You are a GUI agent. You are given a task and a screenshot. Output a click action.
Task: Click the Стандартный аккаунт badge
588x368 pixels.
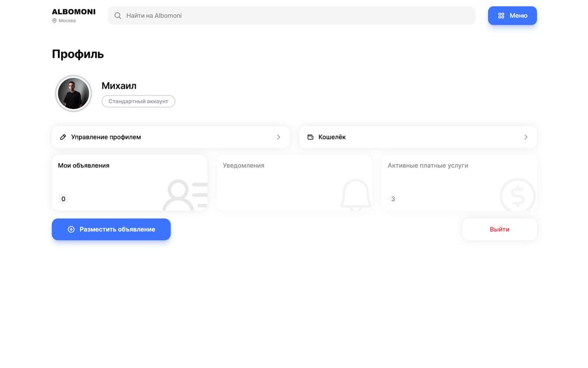(138, 101)
